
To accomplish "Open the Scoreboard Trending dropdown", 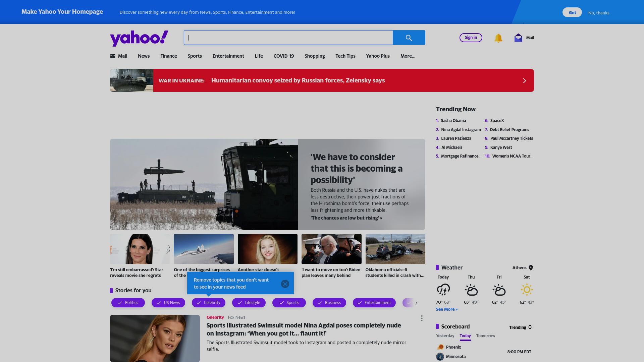I will tap(521, 327).
